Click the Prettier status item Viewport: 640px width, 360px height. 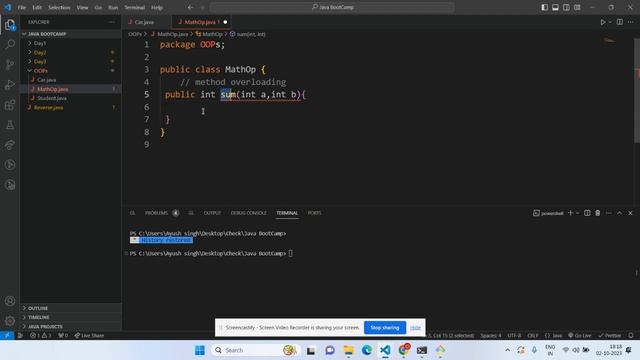[x=609, y=336]
